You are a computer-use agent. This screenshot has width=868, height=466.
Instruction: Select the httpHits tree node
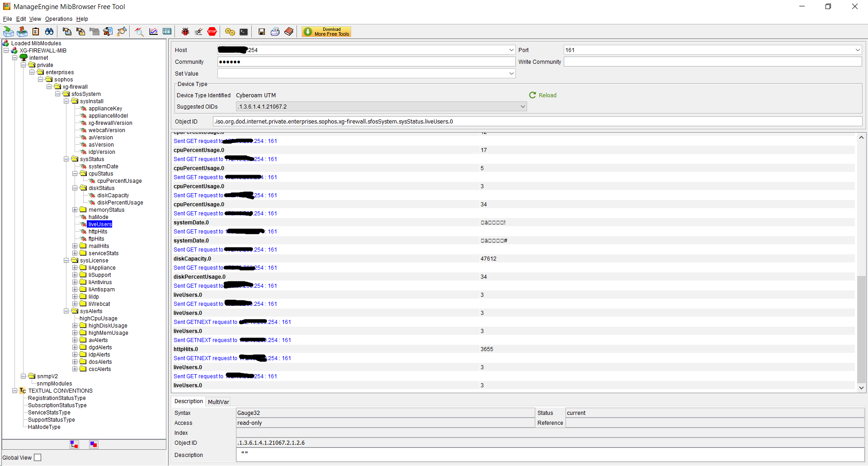click(98, 232)
